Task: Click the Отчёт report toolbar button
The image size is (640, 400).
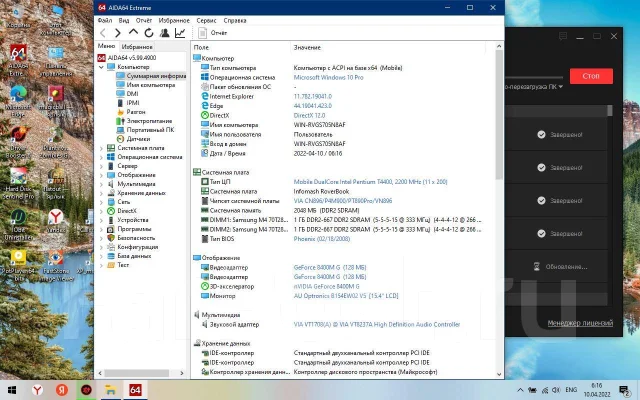Action: coord(212,33)
